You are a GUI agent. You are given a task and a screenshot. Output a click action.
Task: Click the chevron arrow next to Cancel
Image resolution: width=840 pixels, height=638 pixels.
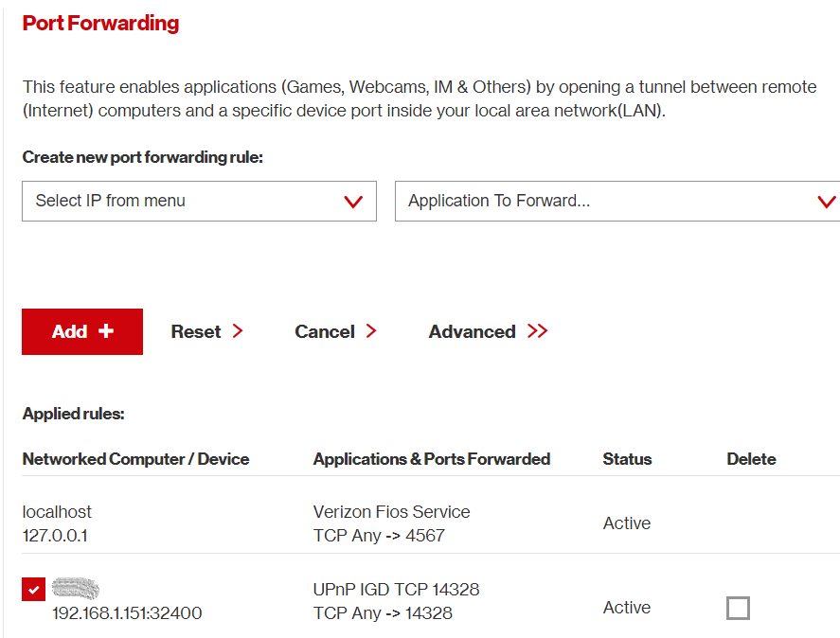[x=371, y=331]
